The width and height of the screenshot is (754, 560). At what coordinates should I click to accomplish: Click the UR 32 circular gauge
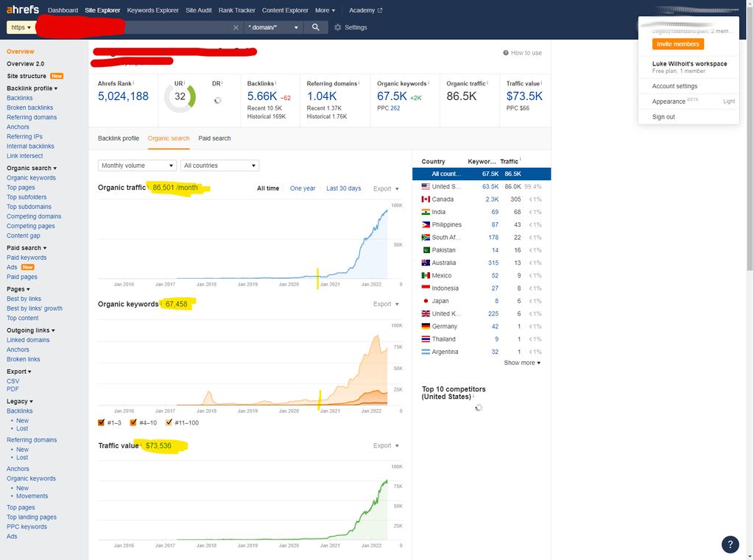pyautogui.click(x=180, y=97)
